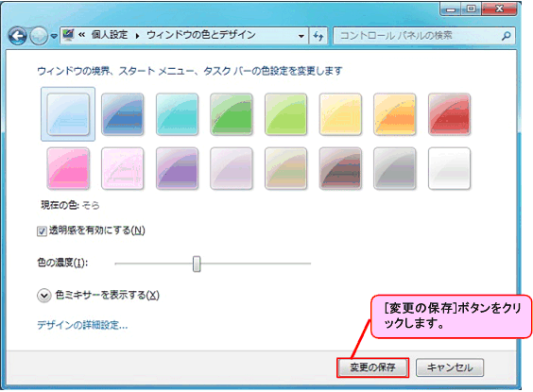Select ウィンドウの色とデザイン breadcrumb
The width and height of the screenshot is (533, 392).
pos(201,35)
